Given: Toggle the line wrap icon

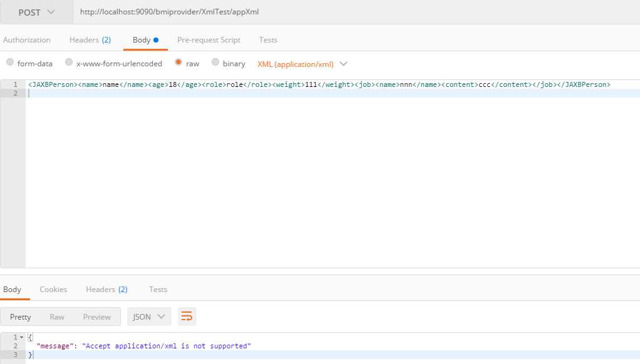Looking at the screenshot, I should point(187,316).
